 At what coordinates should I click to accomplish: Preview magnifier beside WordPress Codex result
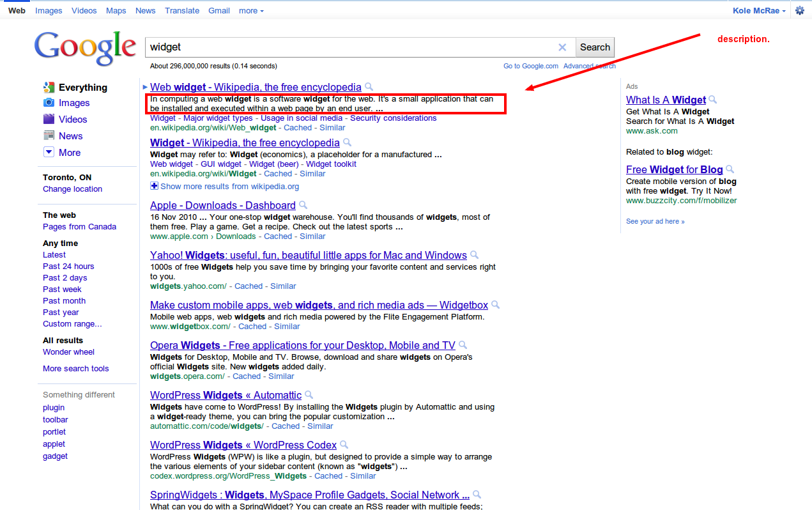[x=344, y=445]
